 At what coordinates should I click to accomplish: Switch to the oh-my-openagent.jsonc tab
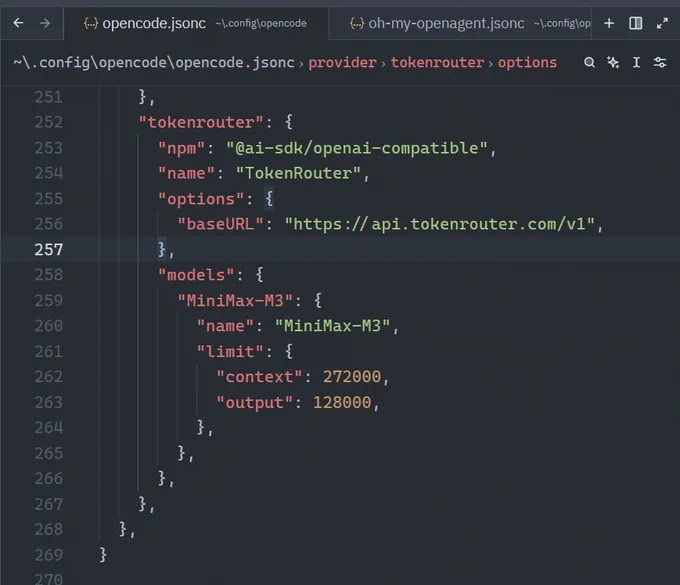coord(461,23)
